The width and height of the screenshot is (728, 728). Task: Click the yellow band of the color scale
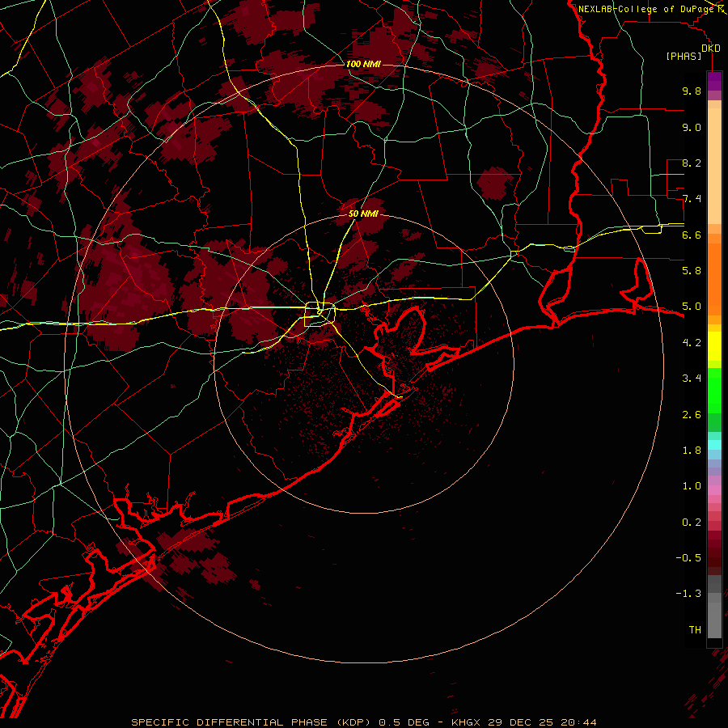(714, 346)
